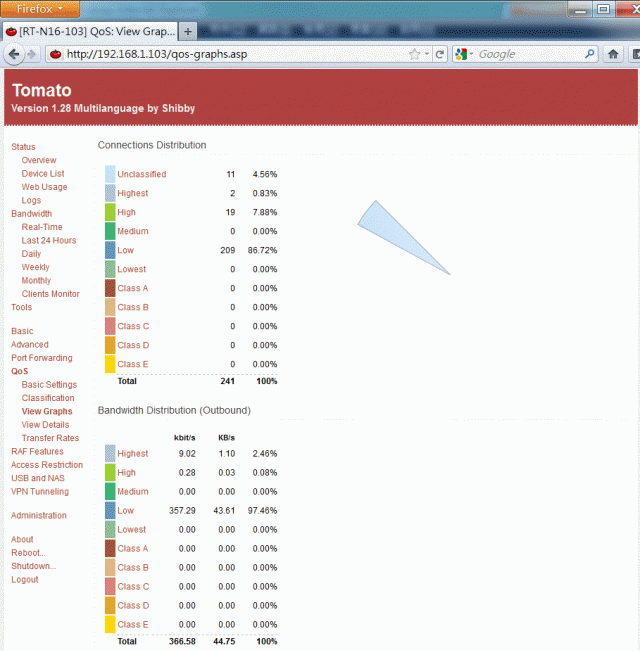Screen dimensions: 640x651
Task: Open the Home page icon
Action: tap(613, 54)
